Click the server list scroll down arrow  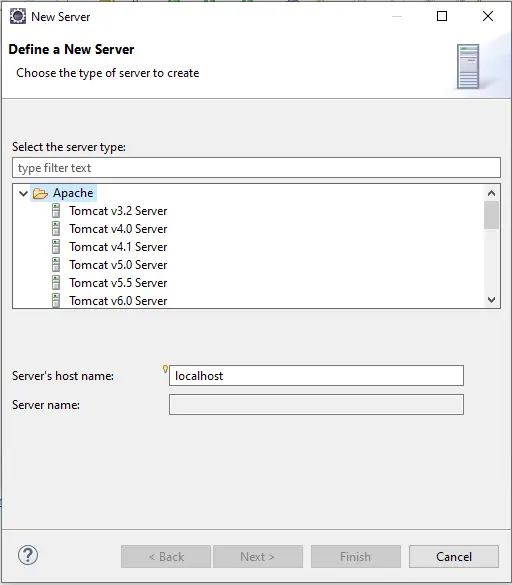491,300
